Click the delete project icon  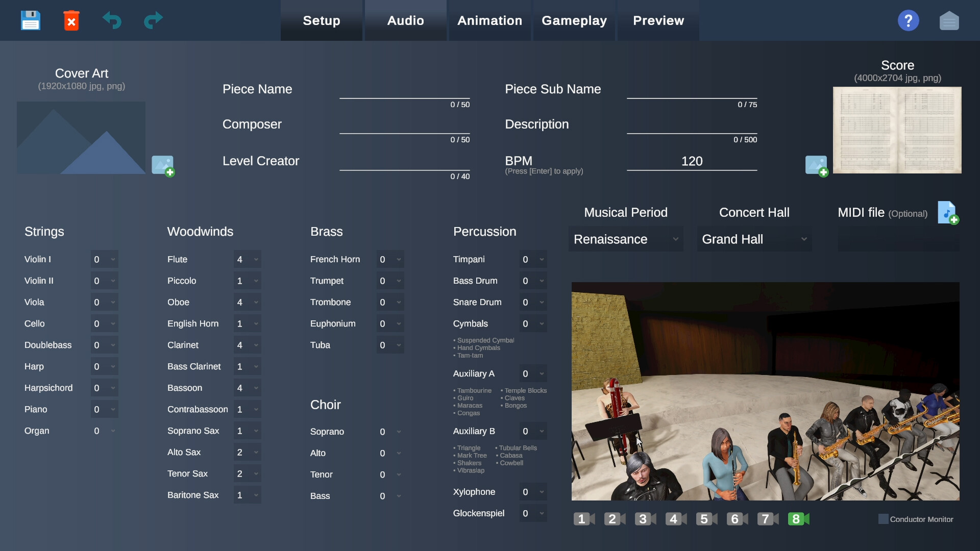[x=71, y=20]
